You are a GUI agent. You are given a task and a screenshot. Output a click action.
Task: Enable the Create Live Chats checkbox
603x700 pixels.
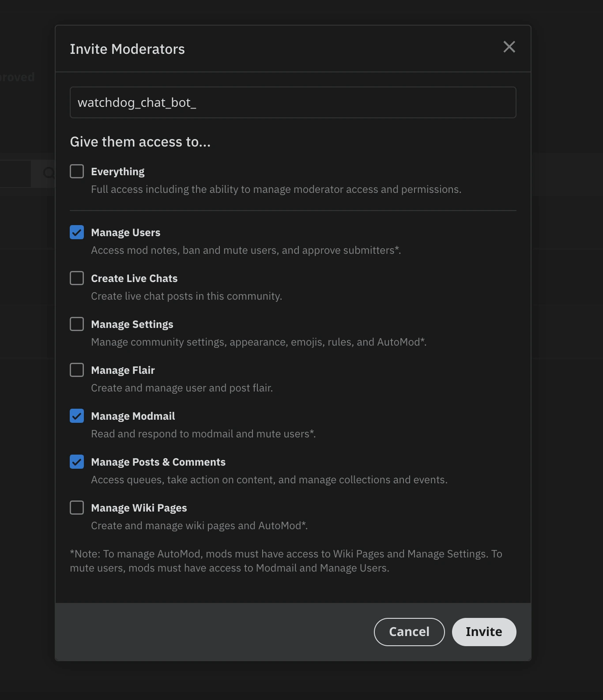tap(77, 278)
